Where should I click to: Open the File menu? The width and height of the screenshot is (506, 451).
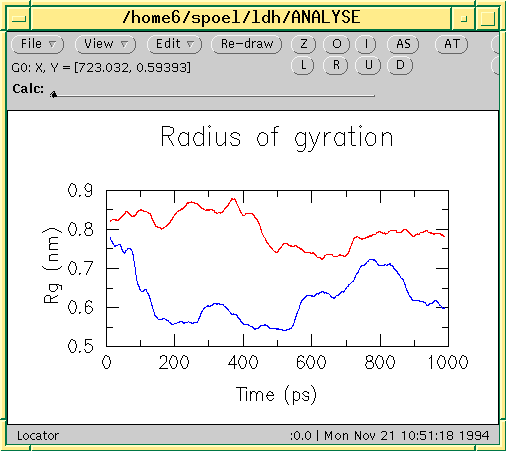(x=37, y=44)
